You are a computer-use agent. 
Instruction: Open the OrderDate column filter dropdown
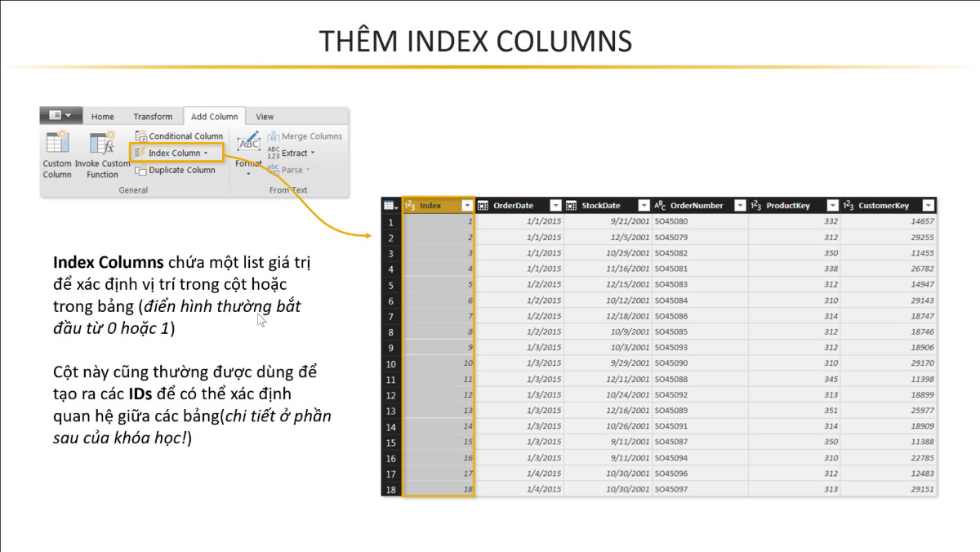point(556,205)
